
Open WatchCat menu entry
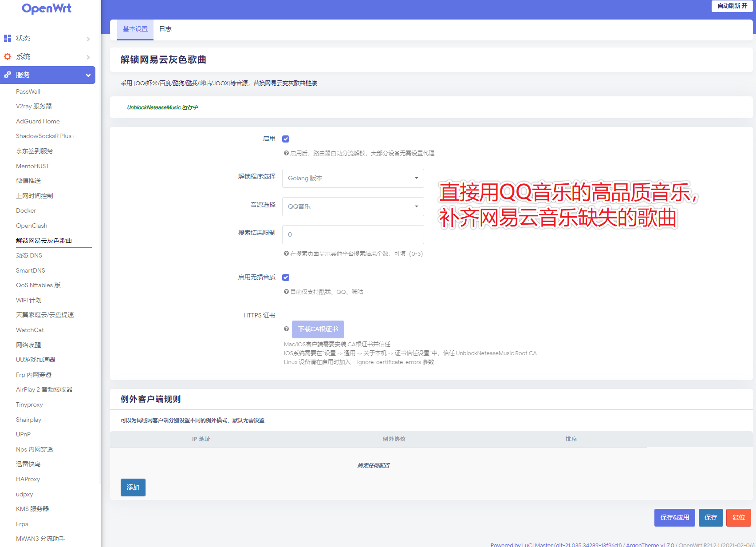(30, 330)
